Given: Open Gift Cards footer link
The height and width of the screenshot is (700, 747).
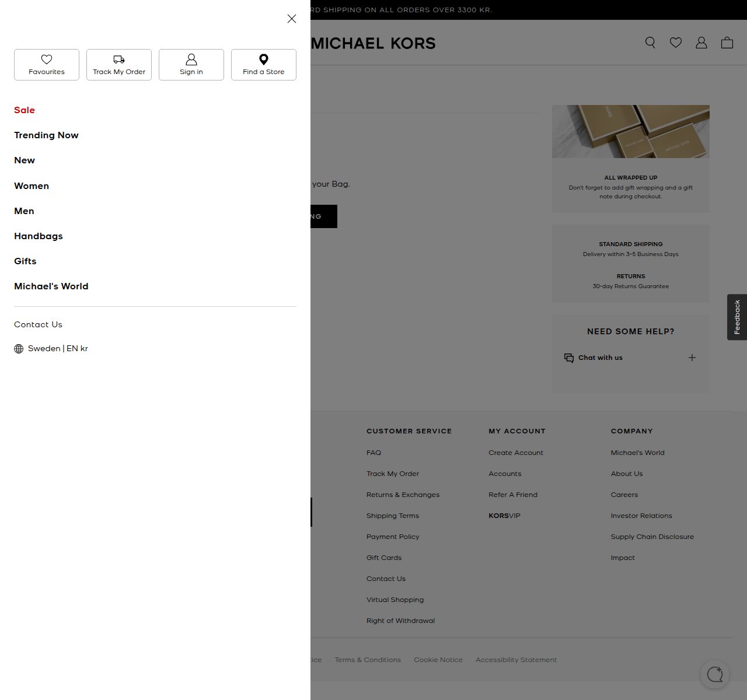Looking at the screenshot, I should [x=384, y=558].
